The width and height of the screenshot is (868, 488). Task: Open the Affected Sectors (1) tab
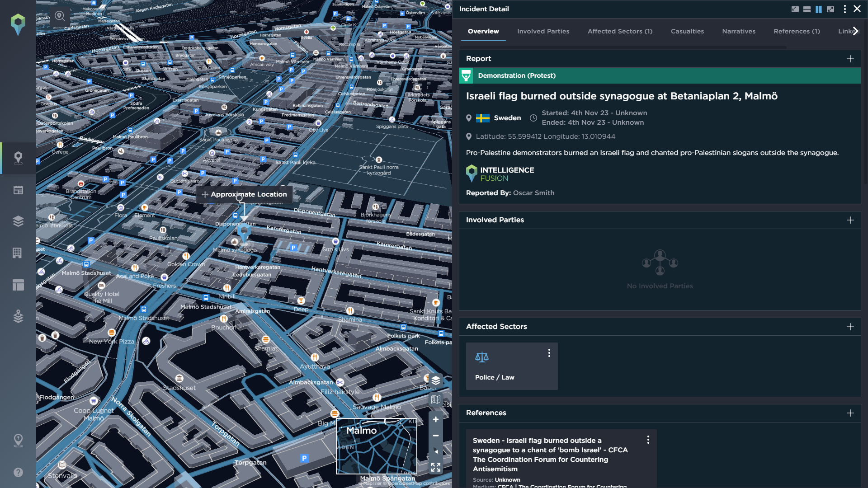(620, 31)
